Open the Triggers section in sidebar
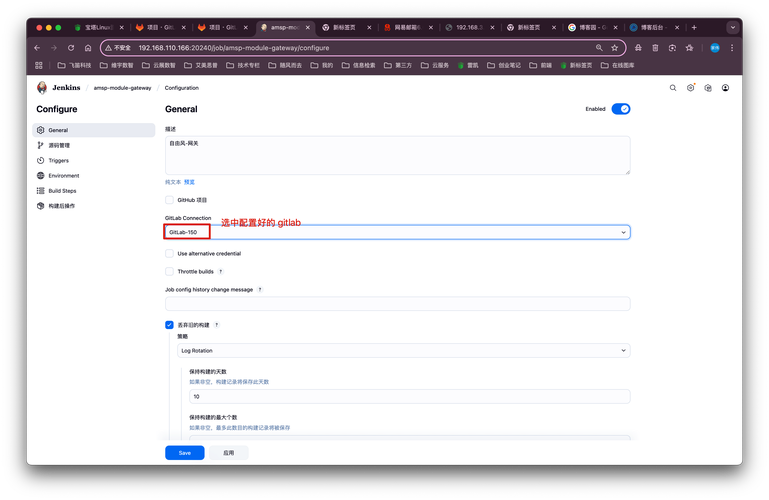 coord(59,160)
